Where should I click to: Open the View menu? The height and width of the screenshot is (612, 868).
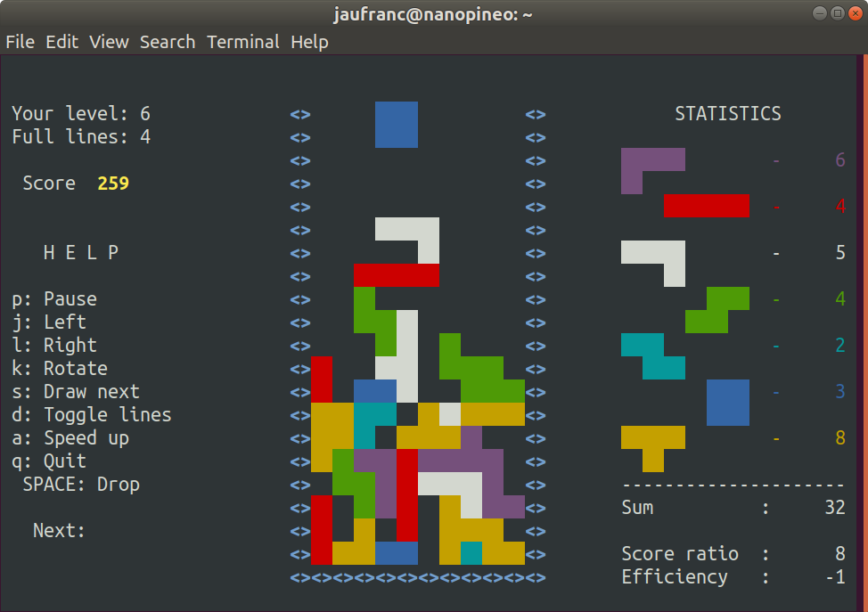coord(109,42)
